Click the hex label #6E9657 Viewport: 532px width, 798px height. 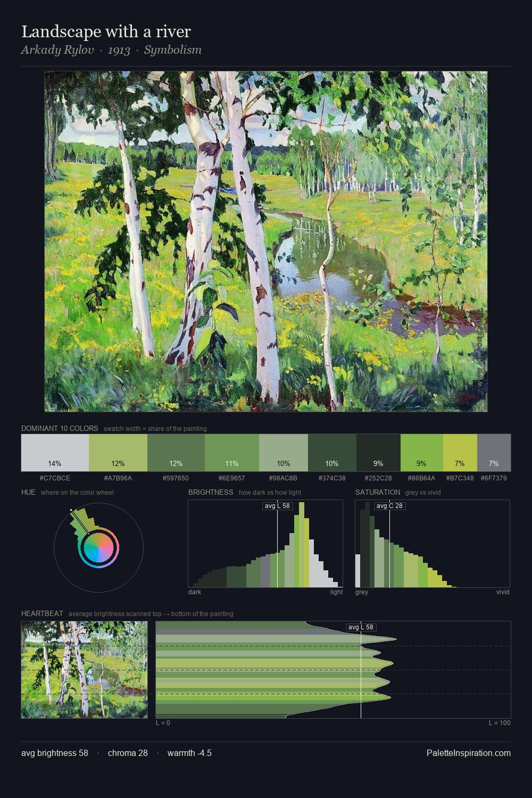coord(232,478)
